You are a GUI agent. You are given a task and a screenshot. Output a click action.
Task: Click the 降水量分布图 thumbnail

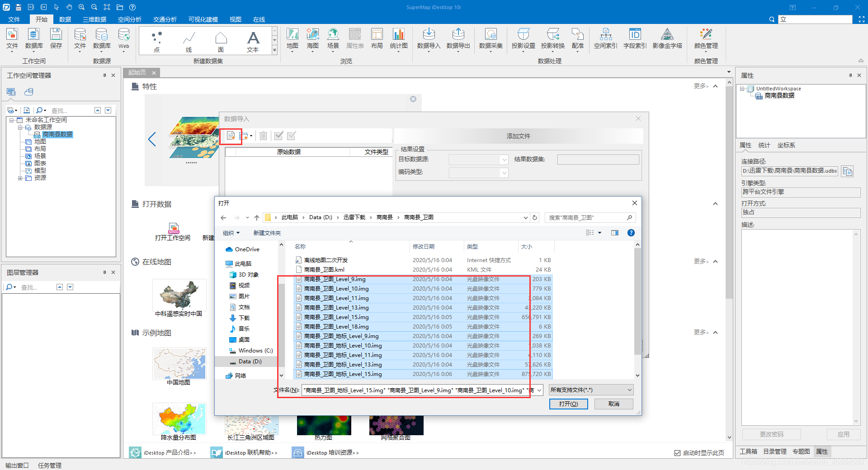tap(179, 418)
